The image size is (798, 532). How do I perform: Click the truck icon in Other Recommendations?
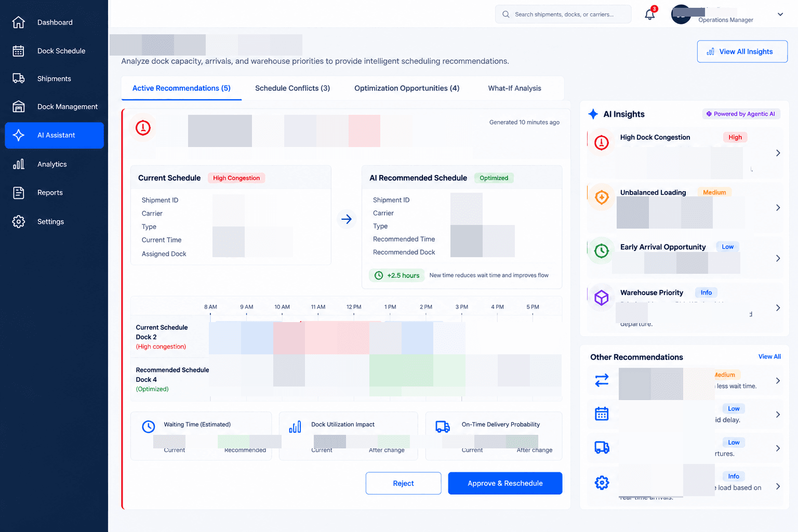pyautogui.click(x=602, y=447)
